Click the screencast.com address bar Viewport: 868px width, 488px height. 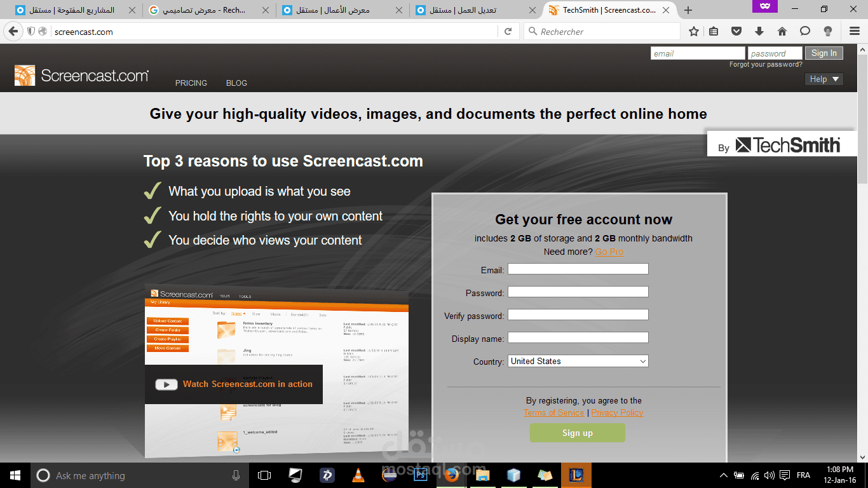click(273, 31)
